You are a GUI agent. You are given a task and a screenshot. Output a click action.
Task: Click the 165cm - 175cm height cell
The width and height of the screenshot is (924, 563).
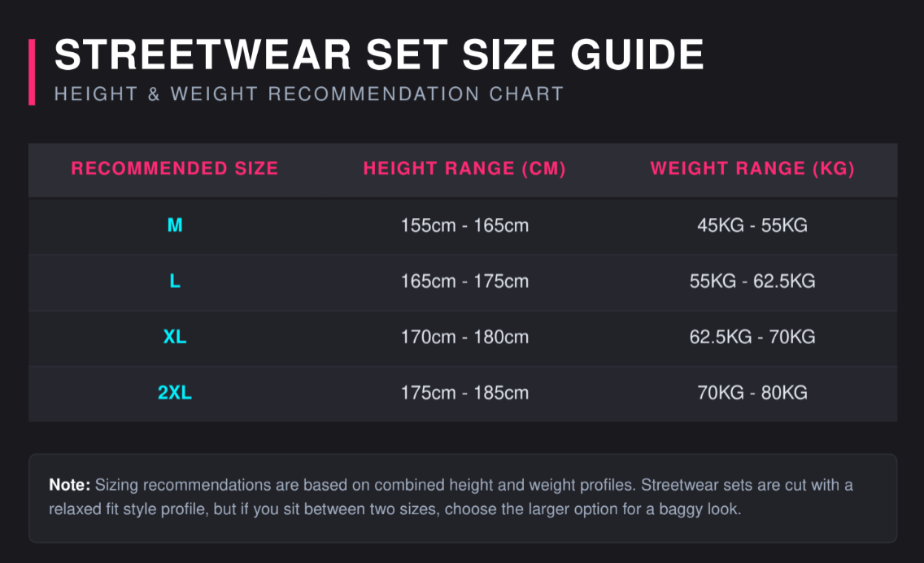point(464,281)
